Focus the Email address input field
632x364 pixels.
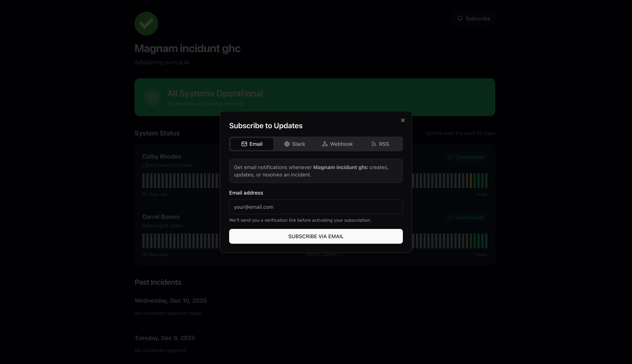coord(316,207)
